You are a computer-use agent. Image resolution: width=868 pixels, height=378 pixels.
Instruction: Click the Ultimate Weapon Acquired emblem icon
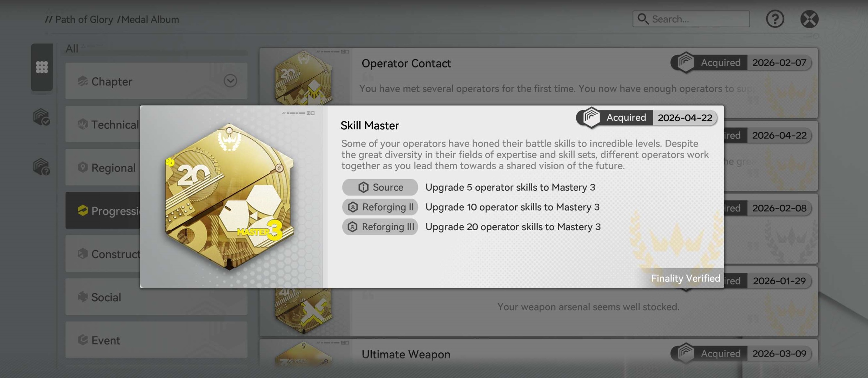click(686, 353)
